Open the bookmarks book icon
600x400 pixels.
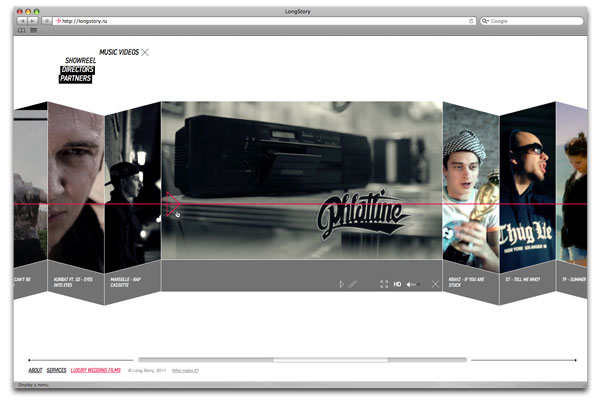tap(22, 30)
